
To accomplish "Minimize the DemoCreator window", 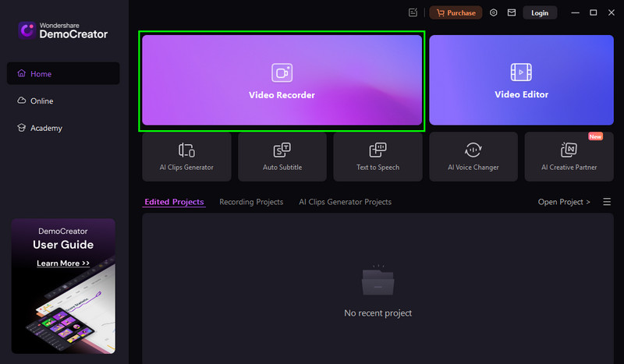I will (575, 12).
